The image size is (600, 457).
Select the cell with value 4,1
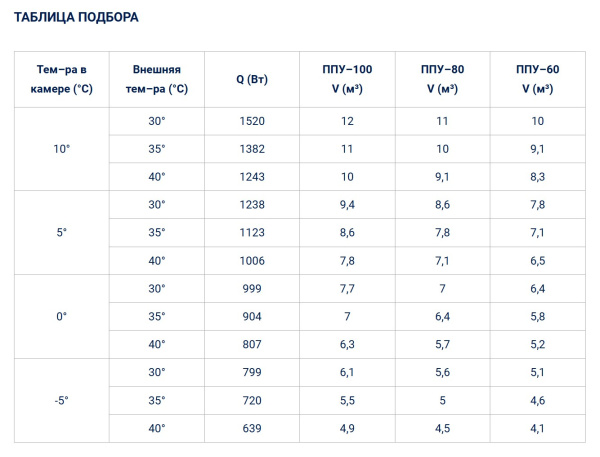coord(538,428)
